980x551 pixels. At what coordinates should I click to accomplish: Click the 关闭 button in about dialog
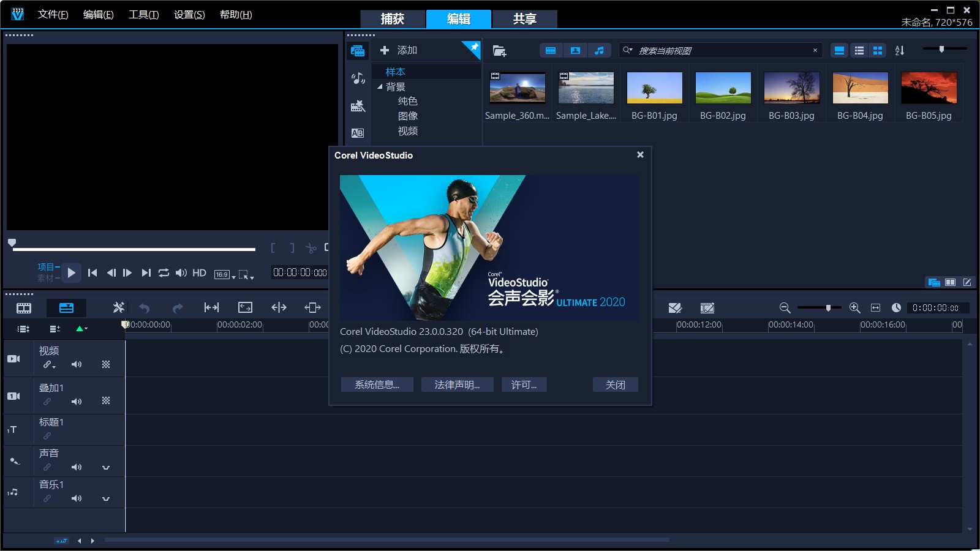[615, 384]
